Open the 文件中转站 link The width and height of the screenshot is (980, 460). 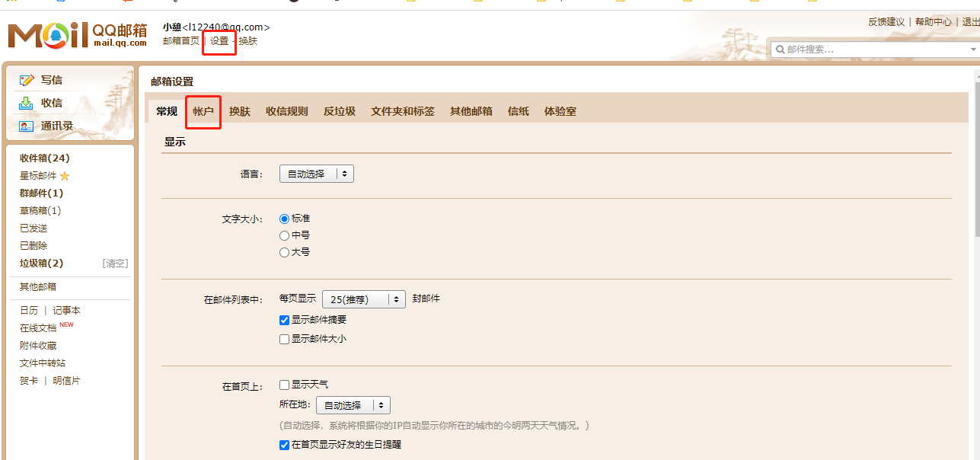point(43,363)
